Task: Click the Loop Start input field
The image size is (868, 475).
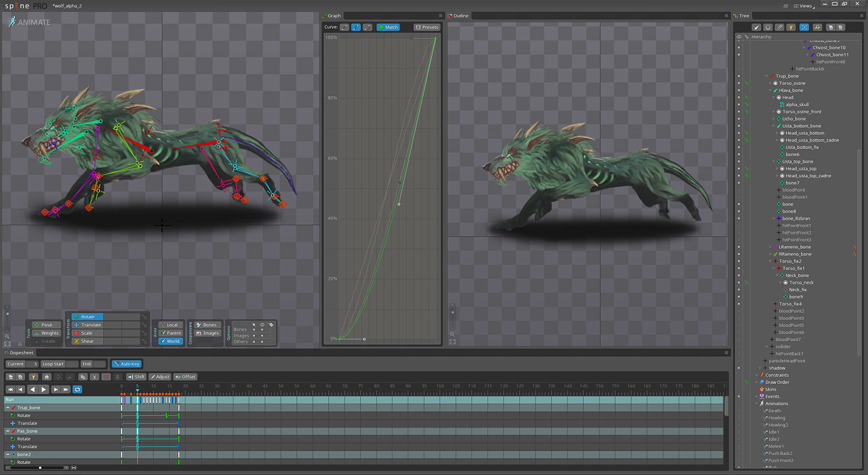Action: [x=72, y=364]
